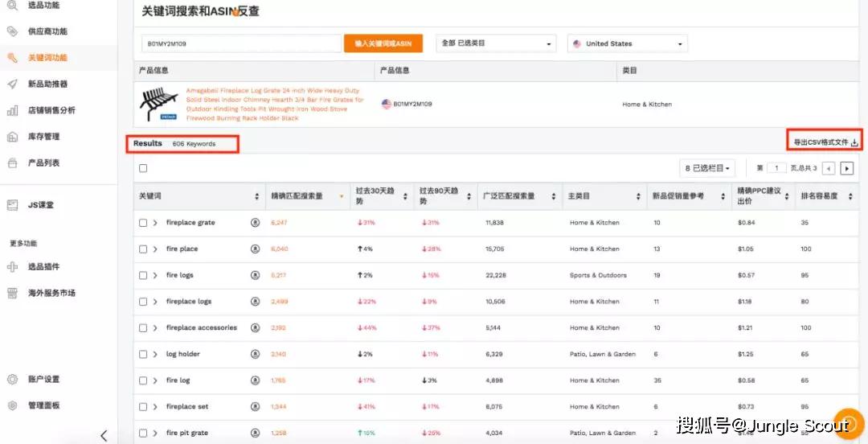868x444 pixels.
Task: Click 导出CSV格式文件 export button
Action: 825,142
